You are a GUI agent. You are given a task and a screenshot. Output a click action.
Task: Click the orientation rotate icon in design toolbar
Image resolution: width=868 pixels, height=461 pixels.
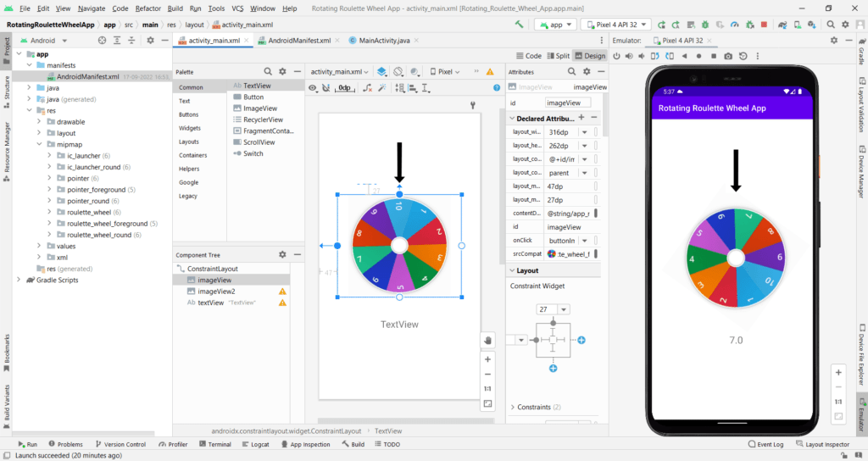398,71
